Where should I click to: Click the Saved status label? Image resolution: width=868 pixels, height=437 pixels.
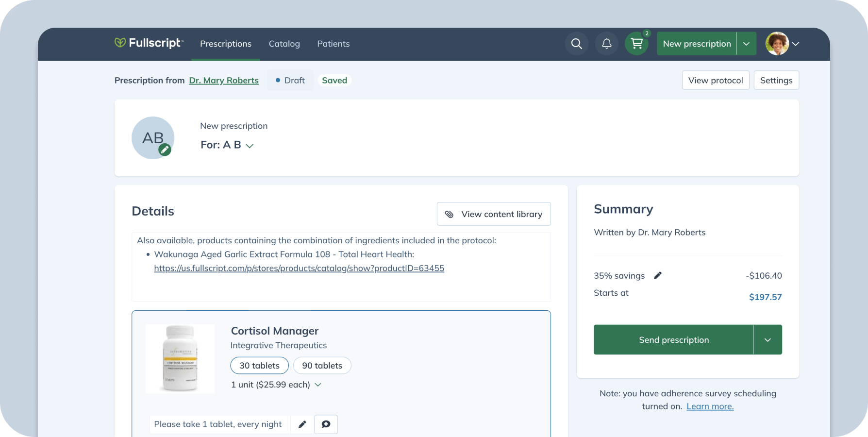tap(334, 80)
